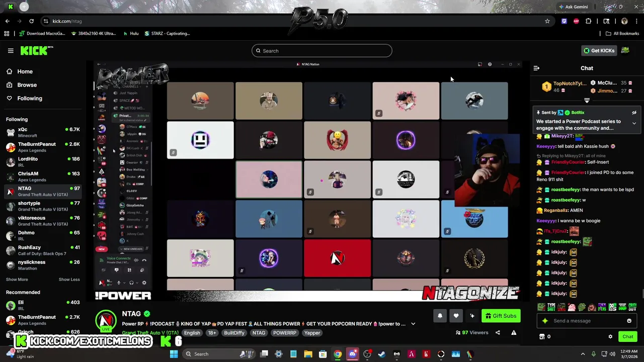Expand the pinned BotRix message chevron
644x362 pixels.
click(634, 123)
